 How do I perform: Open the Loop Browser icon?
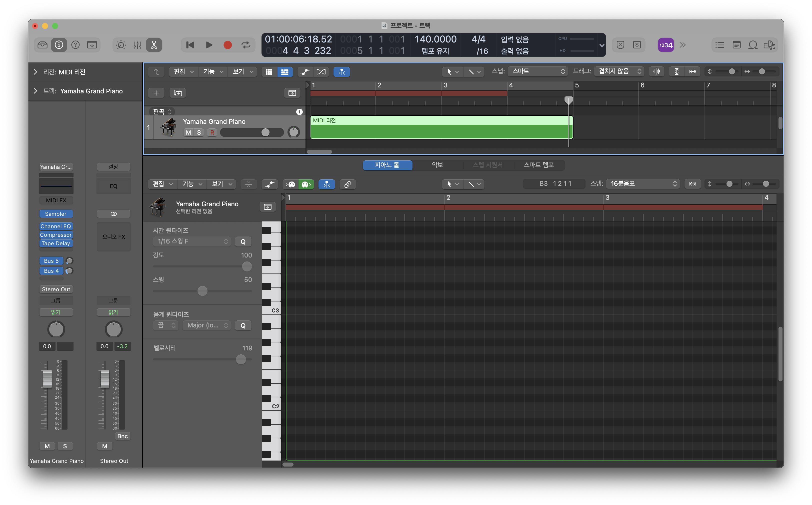(x=753, y=45)
